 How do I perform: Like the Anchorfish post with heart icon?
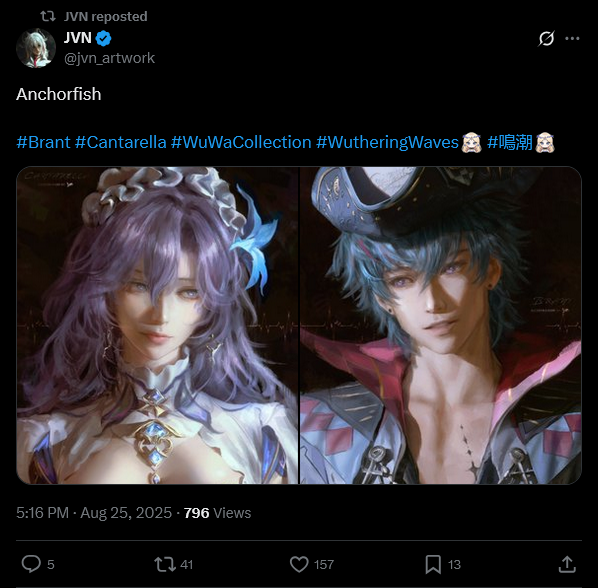(299, 564)
